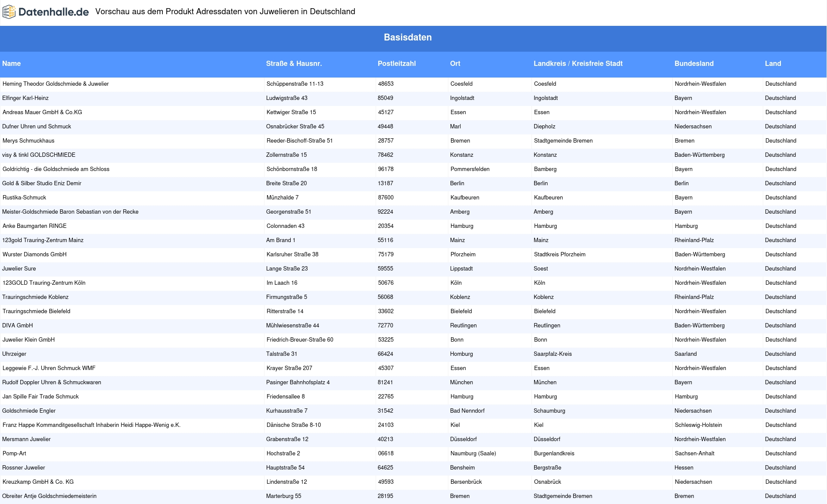The image size is (827, 504).
Task: Click the Landkreis / Kreisfreie Stadt header
Action: coord(578,64)
